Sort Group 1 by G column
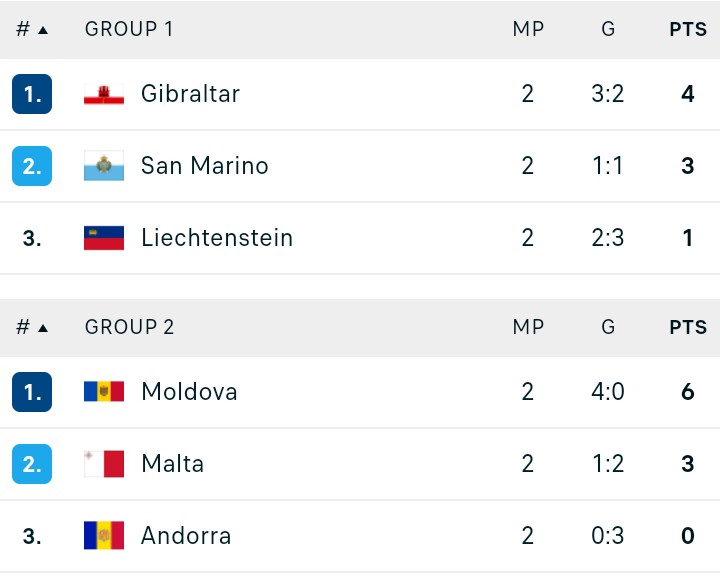The image size is (720, 582). 608,29
